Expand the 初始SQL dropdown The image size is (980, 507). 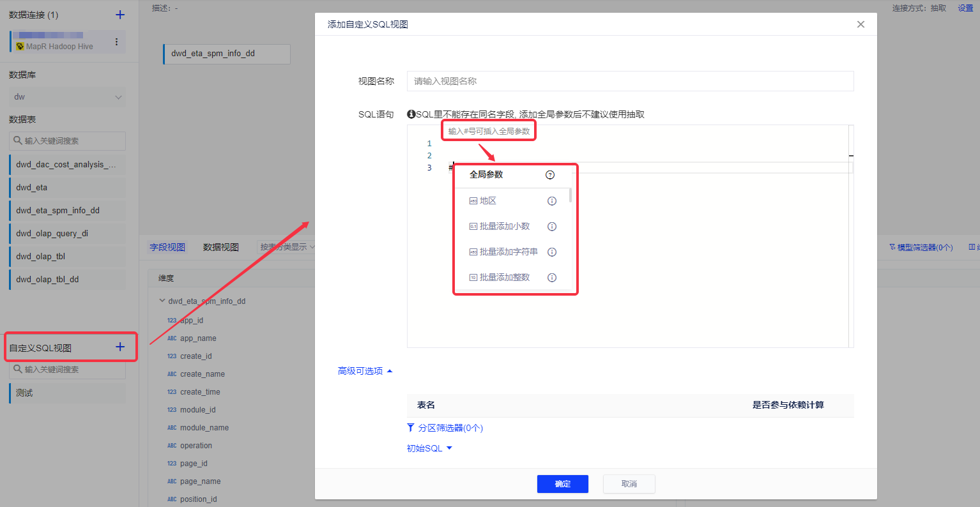point(429,448)
